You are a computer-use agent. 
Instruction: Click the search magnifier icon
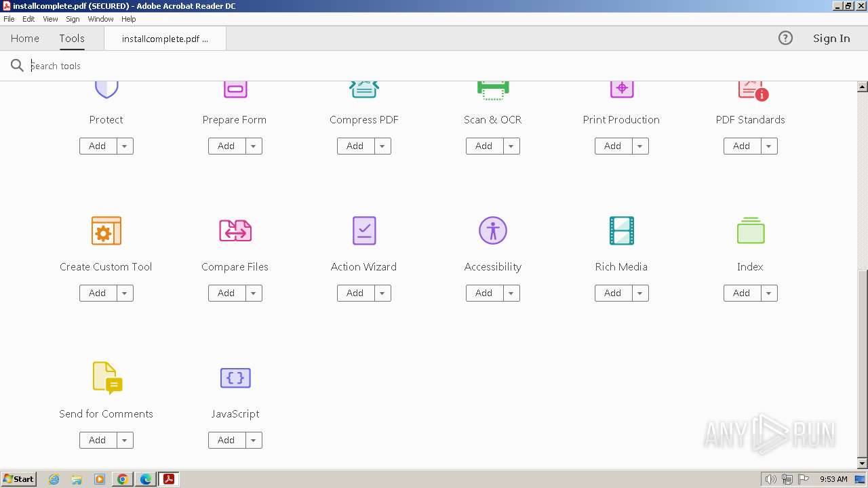coord(17,66)
